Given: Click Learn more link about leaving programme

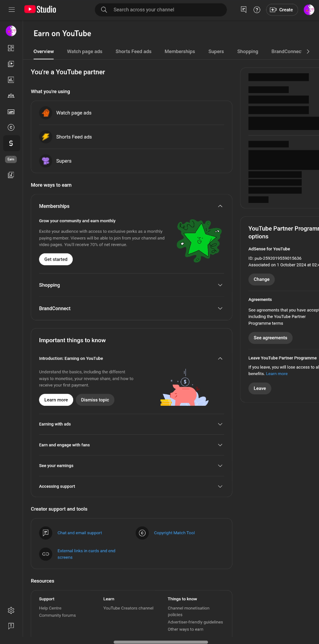Looking at the screenshot, I should (x=277, y=374).
